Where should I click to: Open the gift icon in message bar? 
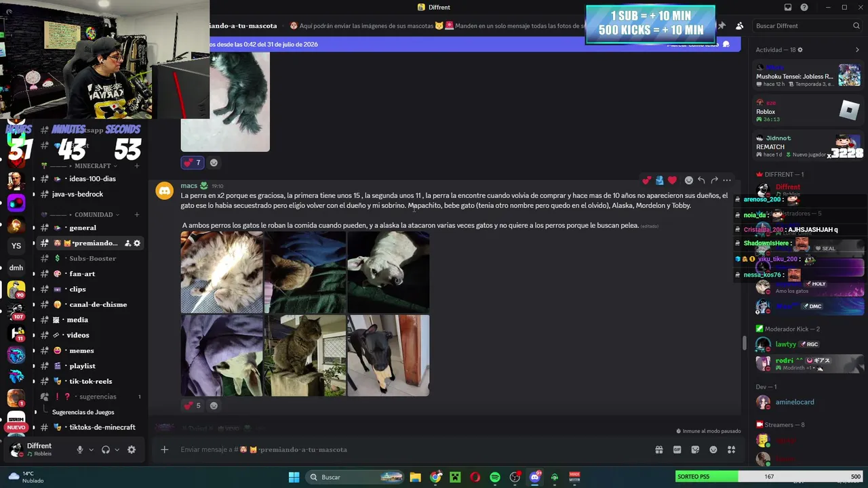[658, 449]
